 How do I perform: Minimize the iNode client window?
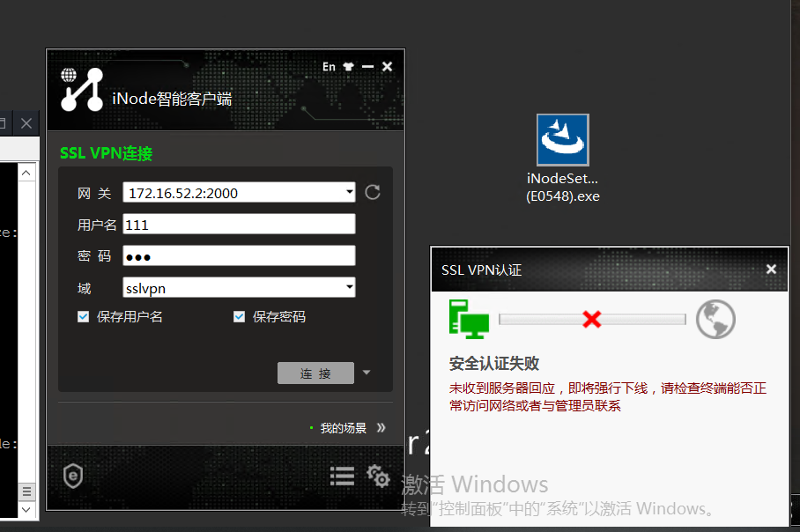point(368,67)
